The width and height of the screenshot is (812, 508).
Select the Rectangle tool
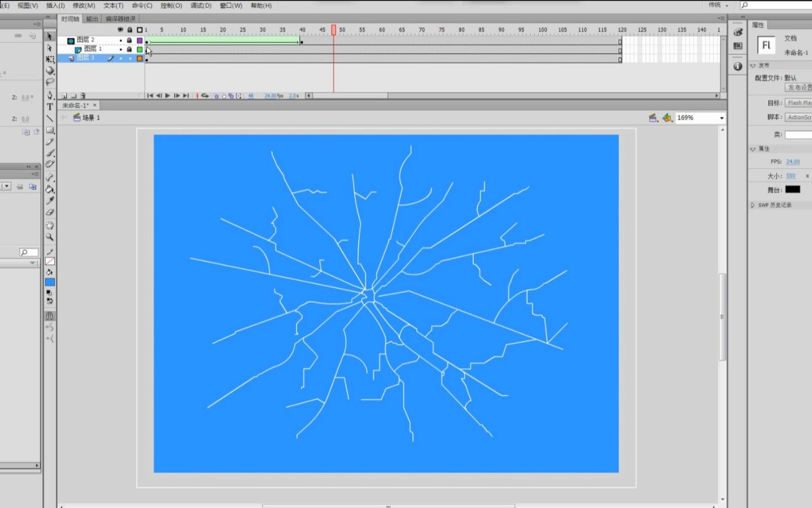click(x=50, y=130)
